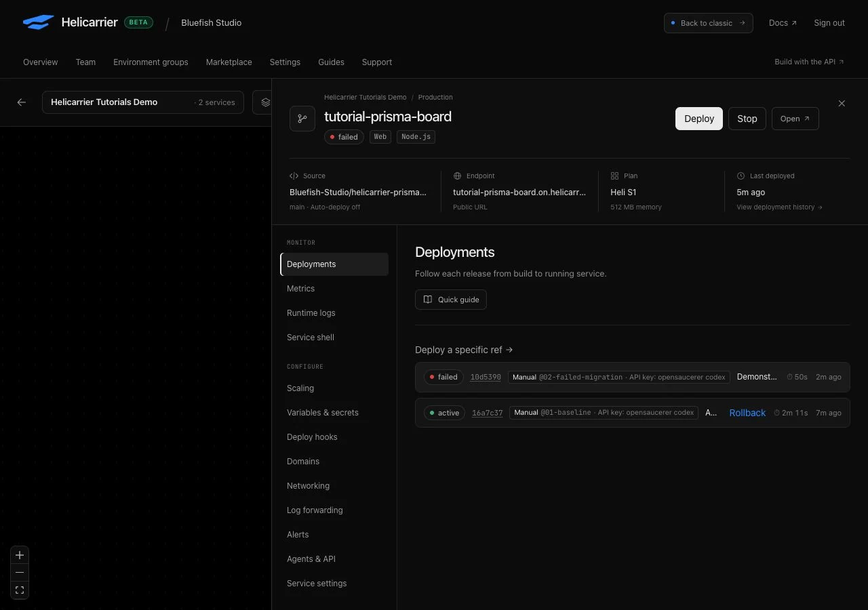868x610 pixels.
Task: Open the Support tab
Action: [x=377, y=62]
